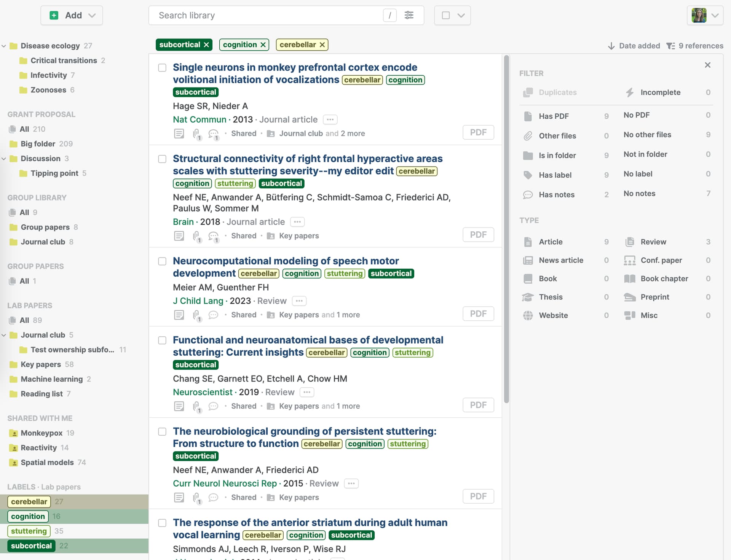Filter by the Incomplete lightning icon
The width and height of the screenshot is (731, 560).
pos(630,92)
